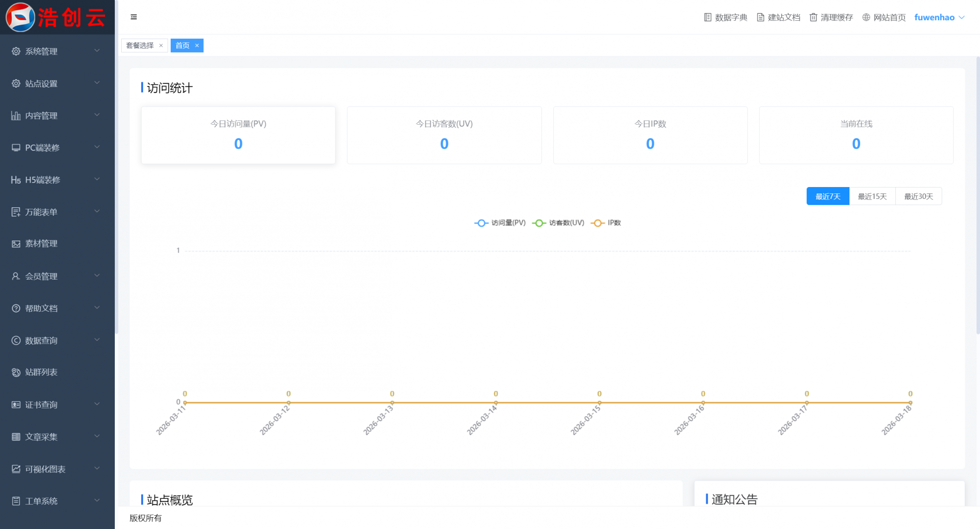
Task: Click the hamburger sidebar collapse icon
Action: pos(134,17)
